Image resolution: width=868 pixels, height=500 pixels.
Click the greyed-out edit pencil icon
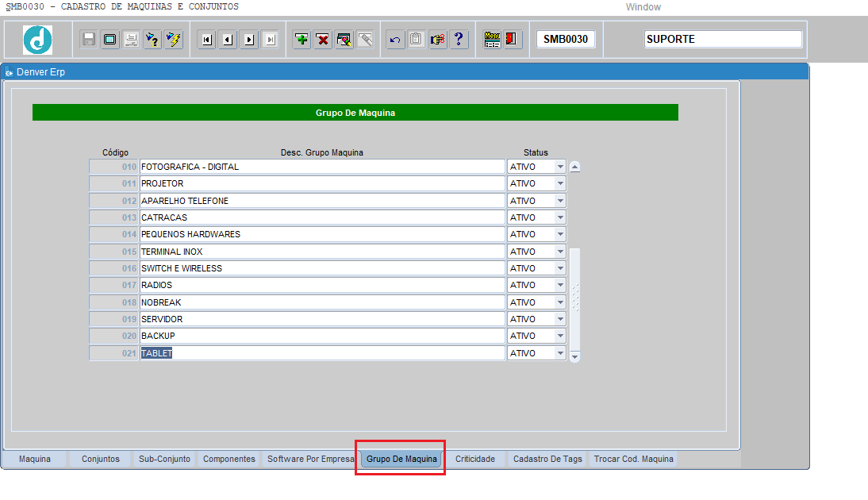(365, 40)
